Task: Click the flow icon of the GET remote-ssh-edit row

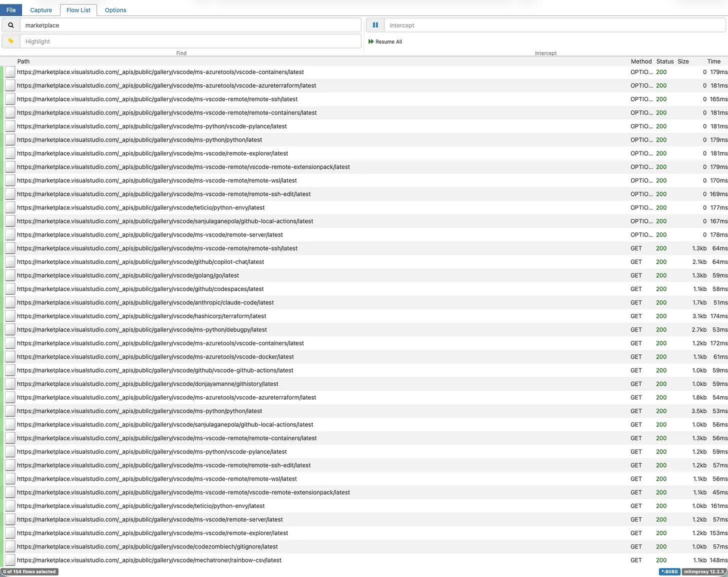Action: pyautogui.click(x=10, y=465)
